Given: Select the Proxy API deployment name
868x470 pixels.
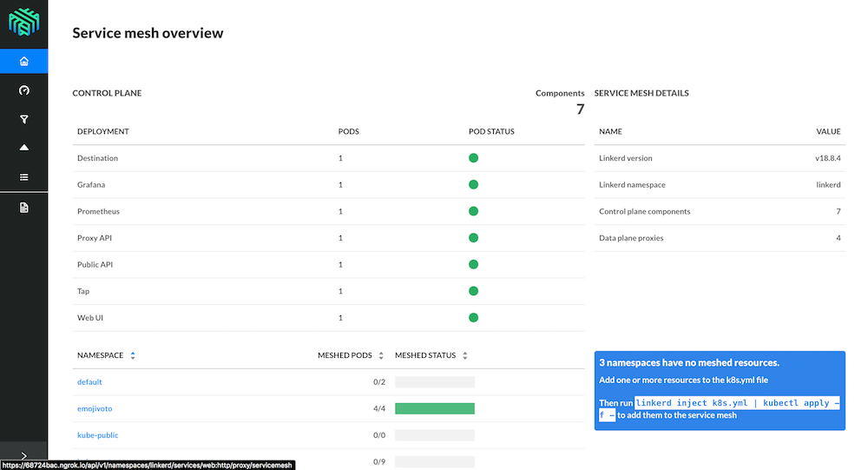Looking at the screenshot, I should point(95,238).
